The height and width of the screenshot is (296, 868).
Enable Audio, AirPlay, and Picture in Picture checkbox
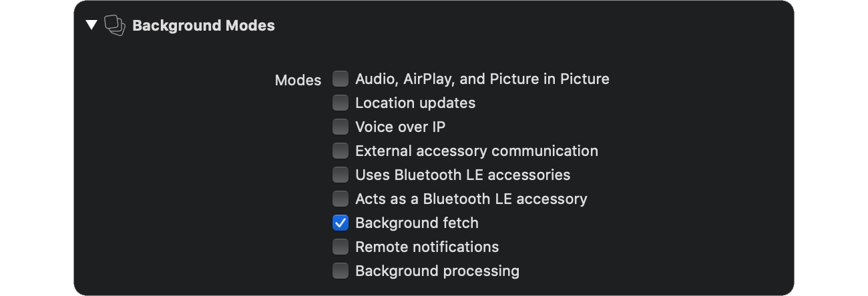(x=341, y=79)
